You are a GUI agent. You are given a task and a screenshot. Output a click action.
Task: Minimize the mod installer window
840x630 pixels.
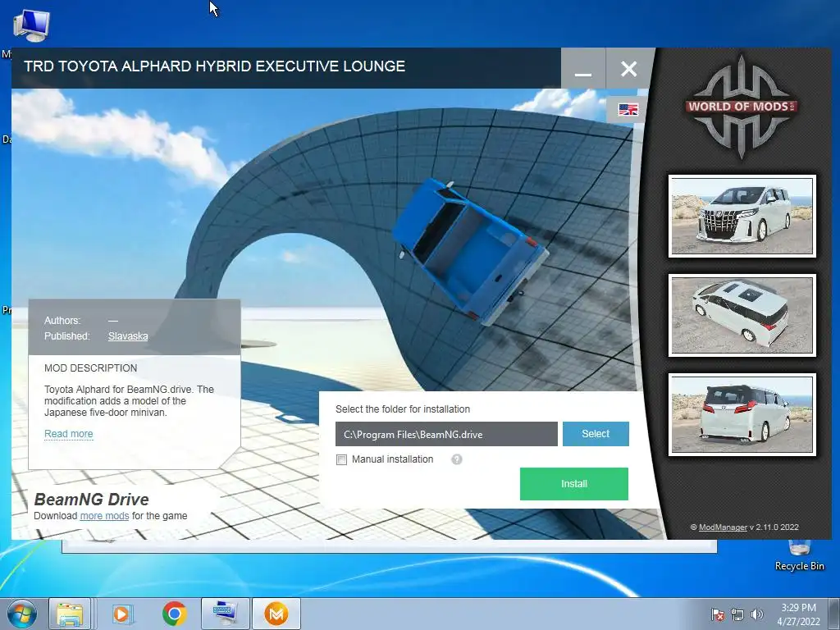coord(583,68)
